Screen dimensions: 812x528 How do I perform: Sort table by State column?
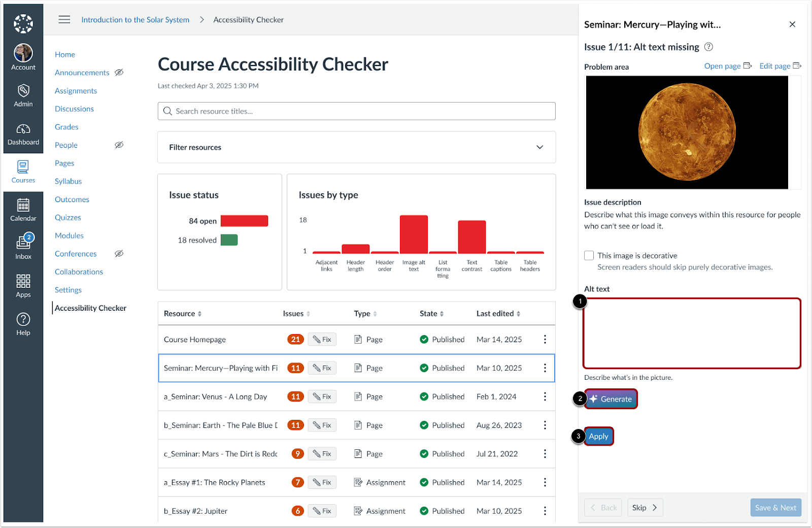click(432, 314)
